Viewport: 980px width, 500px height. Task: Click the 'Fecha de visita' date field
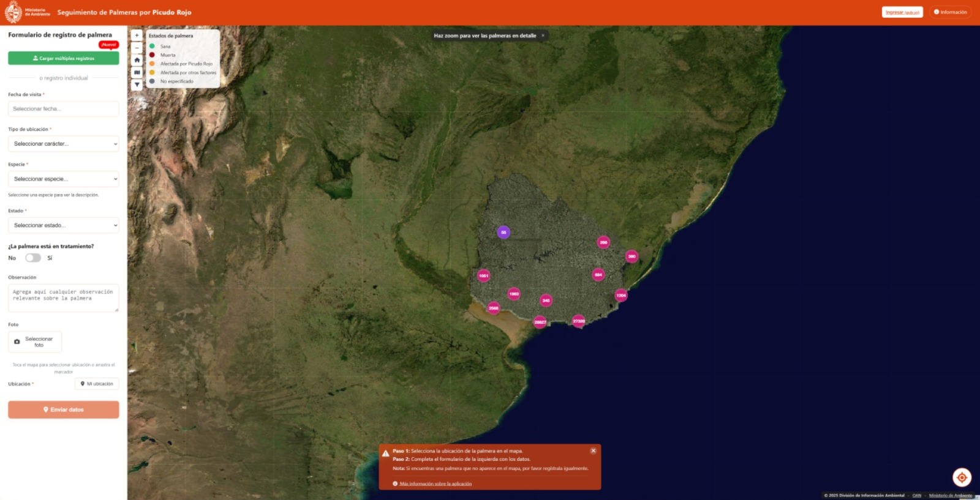click(x=64, y=109)
